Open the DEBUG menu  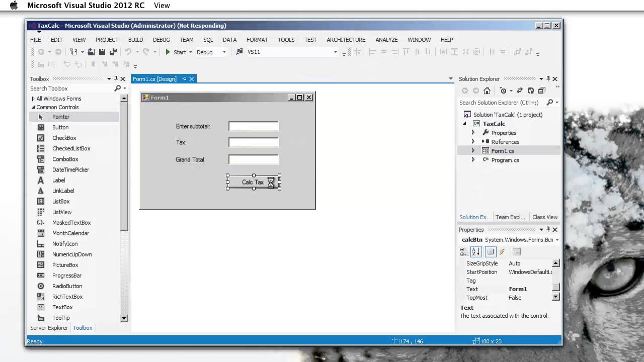[x=161, y=40]
